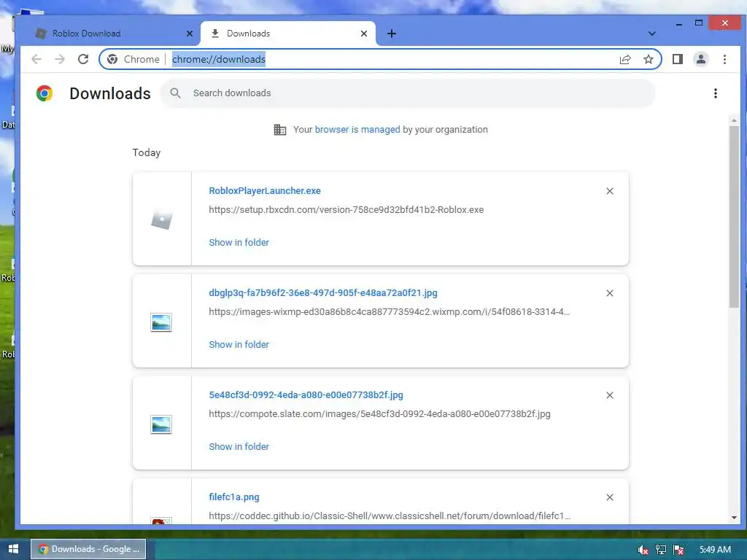The width and height of the screenshot is (747, 560).
Task: Click the network tray icon
Action: tap(661, 550)
